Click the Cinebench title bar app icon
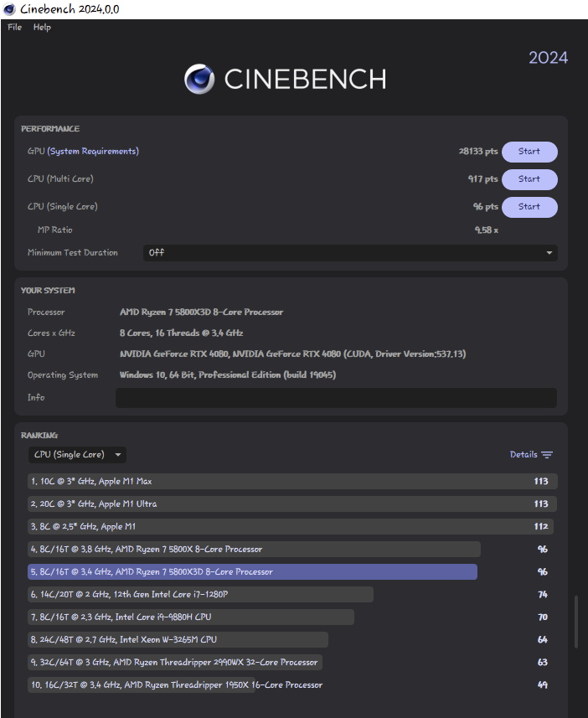This screenshot has height=718, width=588. [9, 9]
